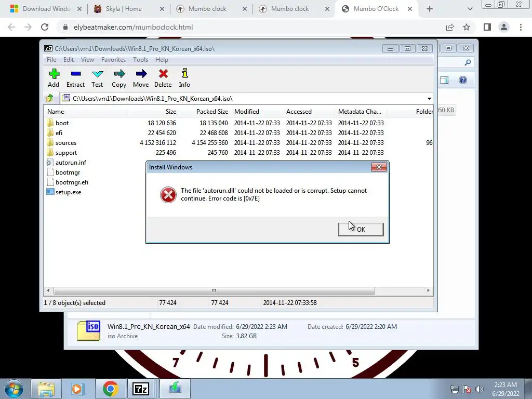Open the Windows Start button

[x=14, y=389]
